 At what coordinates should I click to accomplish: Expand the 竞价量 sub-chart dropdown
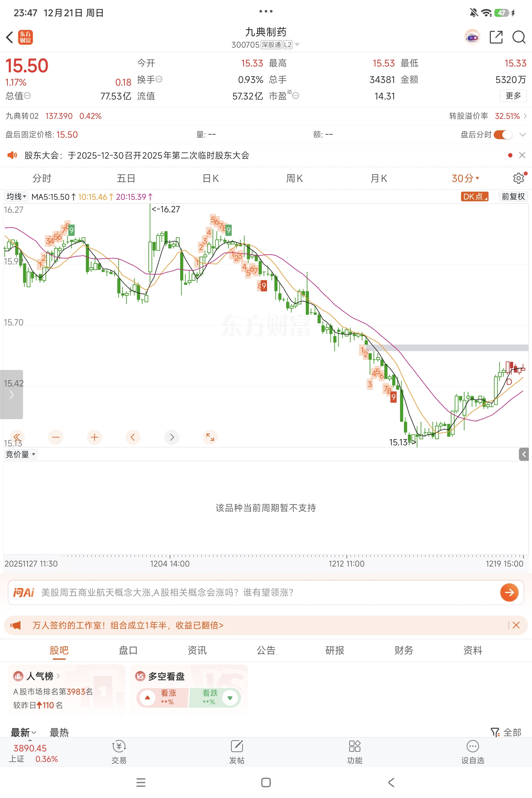pyautogui.click(x=20, y=454)
